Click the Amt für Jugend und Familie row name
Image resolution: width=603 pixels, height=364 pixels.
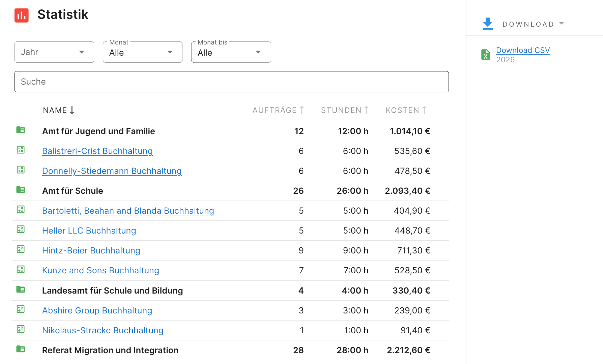(98, 131)
